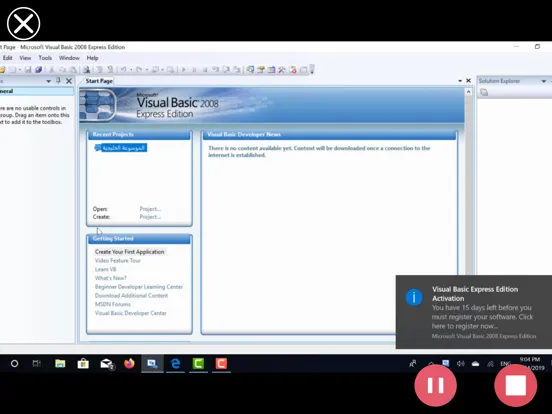Click Download Additional Content link

tap(131, 296)
